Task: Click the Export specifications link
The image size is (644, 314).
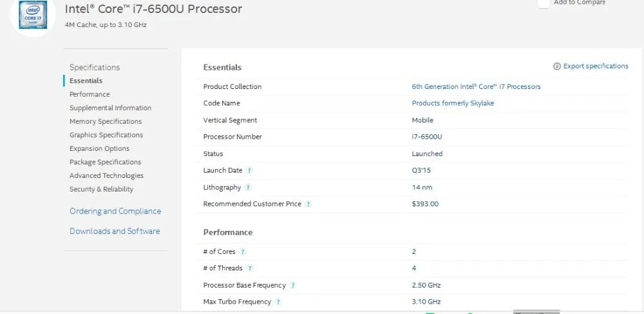Action: pyautogui.click(x=596, y=66)
